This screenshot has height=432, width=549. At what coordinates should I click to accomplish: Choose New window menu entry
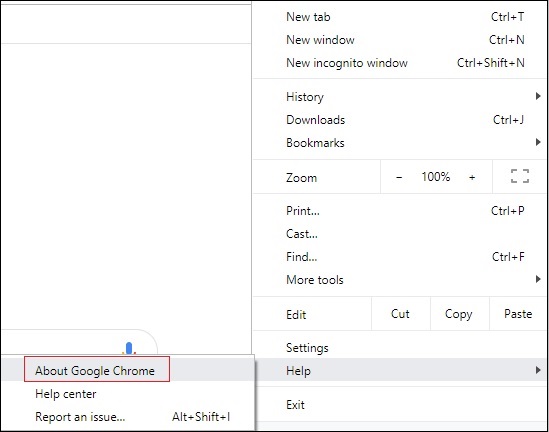click(x=399, y=40)
